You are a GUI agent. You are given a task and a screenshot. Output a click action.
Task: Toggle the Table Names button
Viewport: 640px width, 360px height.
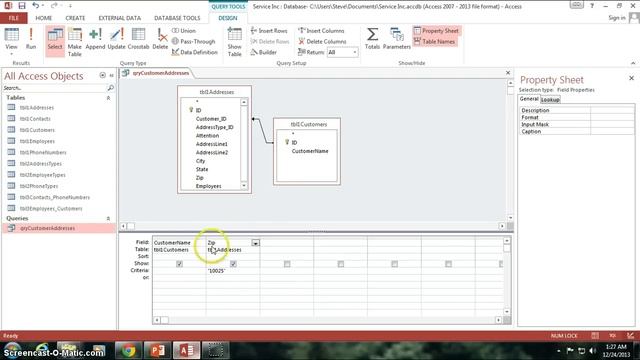click(x=434, y=41)
